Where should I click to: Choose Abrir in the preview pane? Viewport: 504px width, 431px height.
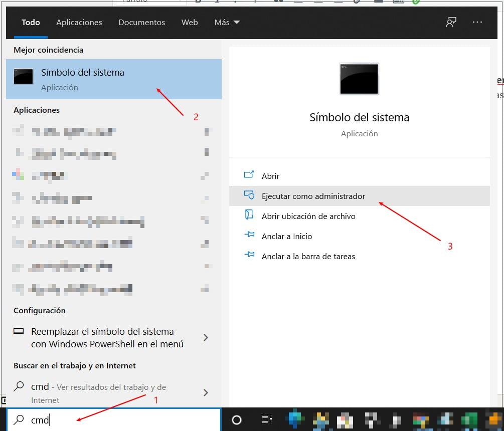(360, 176)
